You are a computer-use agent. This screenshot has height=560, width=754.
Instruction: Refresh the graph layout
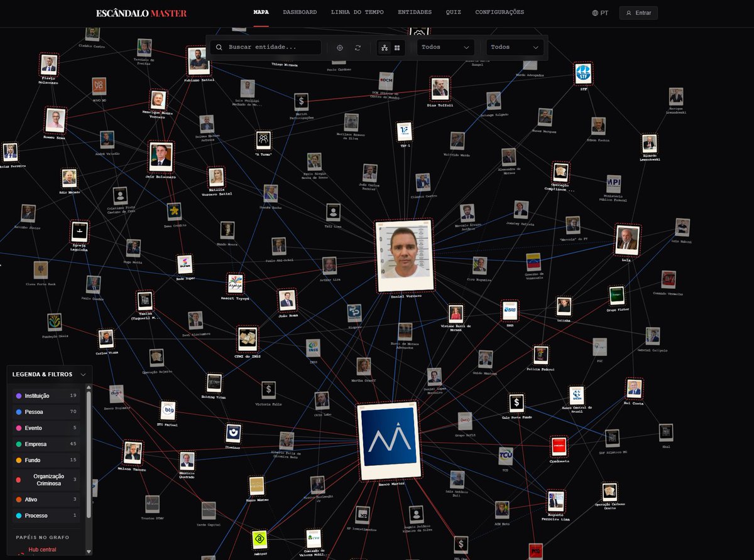358,48
